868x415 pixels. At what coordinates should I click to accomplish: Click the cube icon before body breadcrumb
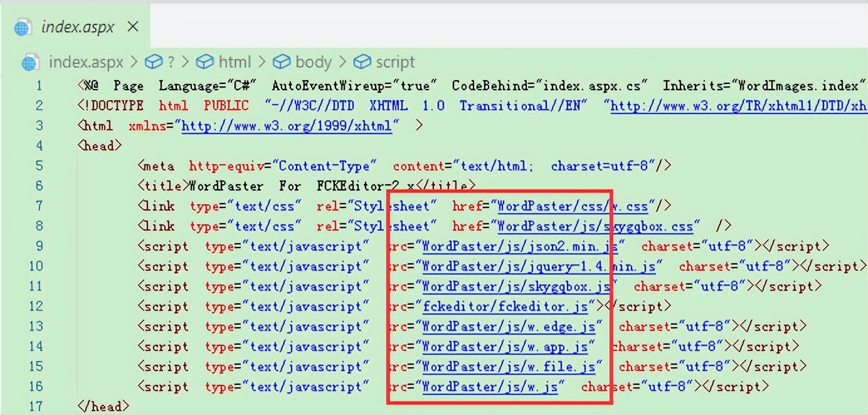[x=282, y=62]
